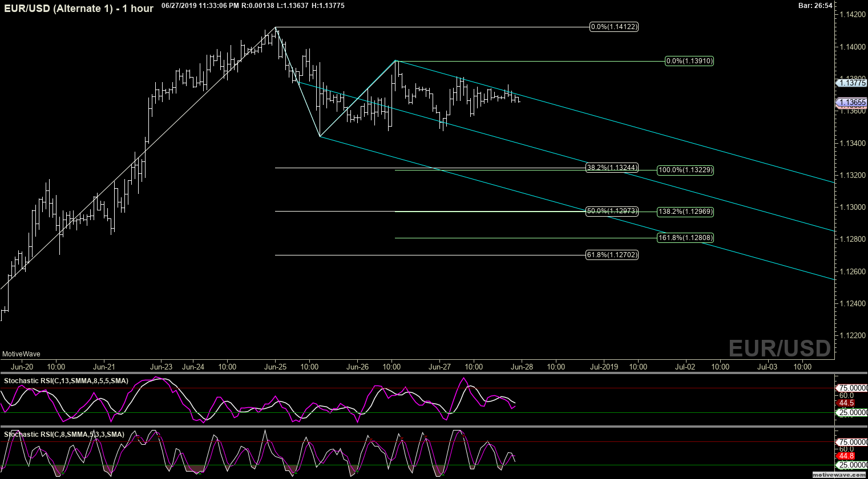The height and width of the screenshot is (479, 868).
Task: Select the Jun-28 date on time axis
Action: 522,367
